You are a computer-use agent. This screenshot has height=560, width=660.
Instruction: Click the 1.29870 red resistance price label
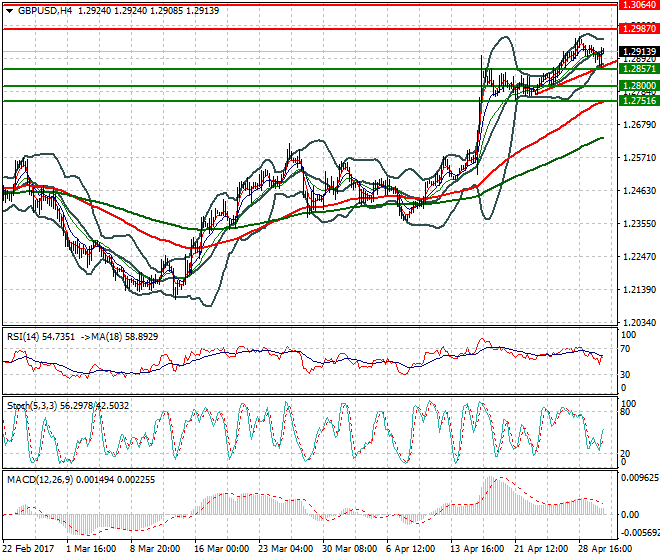pos(639,29)
